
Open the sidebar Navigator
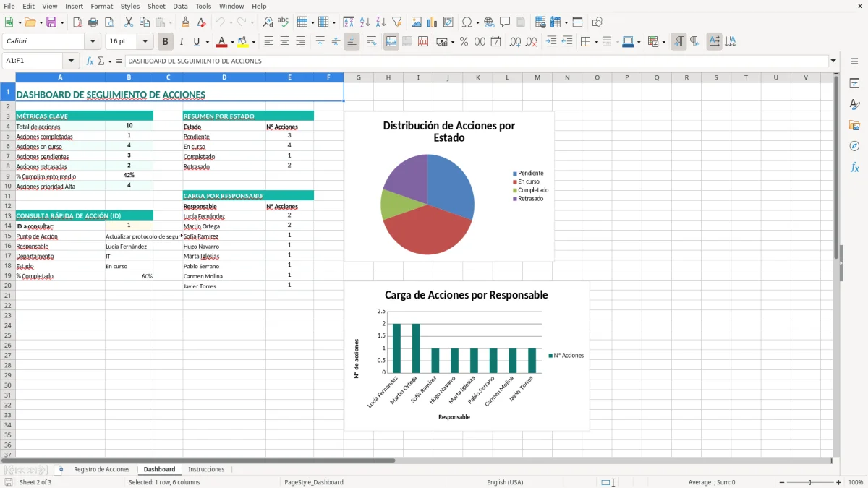(854, 147)
